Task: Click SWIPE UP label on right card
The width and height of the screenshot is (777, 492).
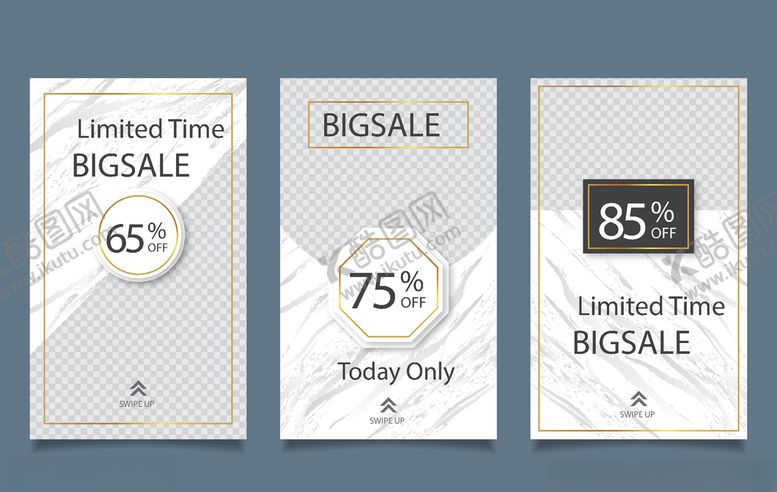Action: tap(637, 414)
